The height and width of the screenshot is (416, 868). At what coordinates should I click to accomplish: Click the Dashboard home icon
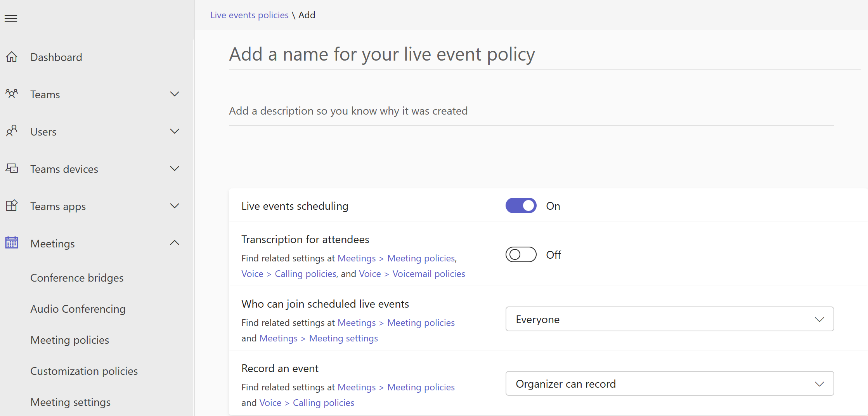pyautogui.click(x=12, y=57)
